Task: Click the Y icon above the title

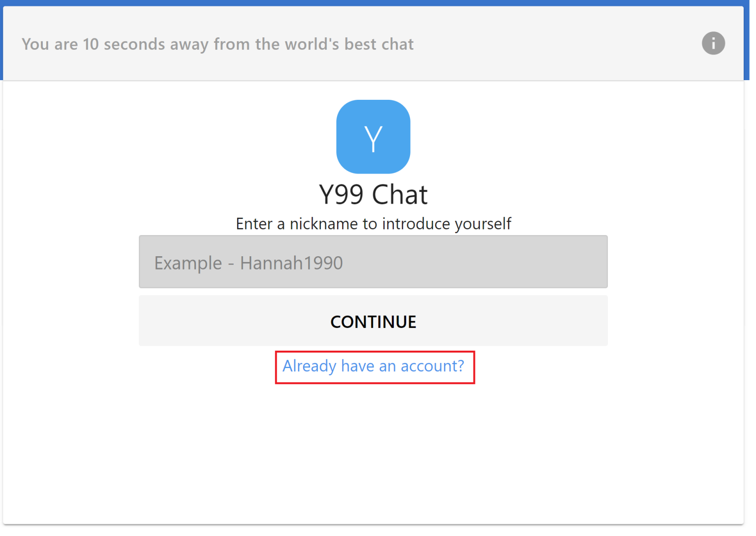Action: (x=373, y=137)
